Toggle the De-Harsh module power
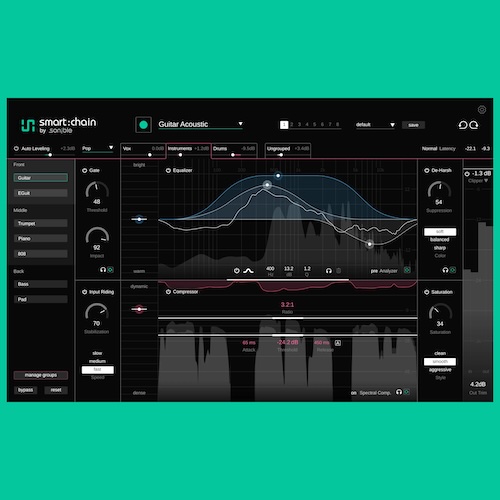Image resolution: width=500 pixels, height=500 pixels. tap(427, 170)
